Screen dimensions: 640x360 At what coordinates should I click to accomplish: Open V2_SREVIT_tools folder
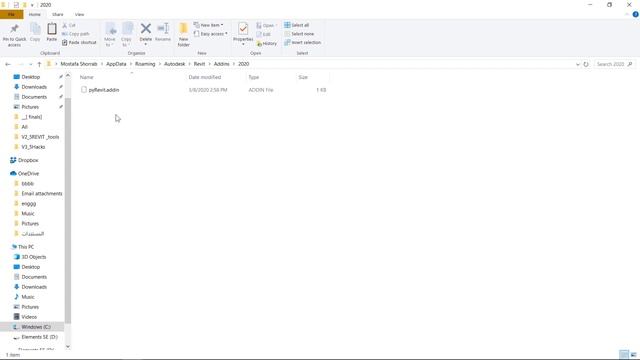click(x=40, y=137)
